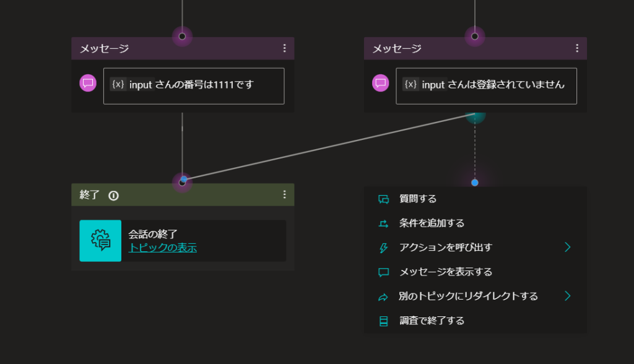Open the トピックの表示 link
Viewport: 634px width, 364px height.
click(163, 248)
